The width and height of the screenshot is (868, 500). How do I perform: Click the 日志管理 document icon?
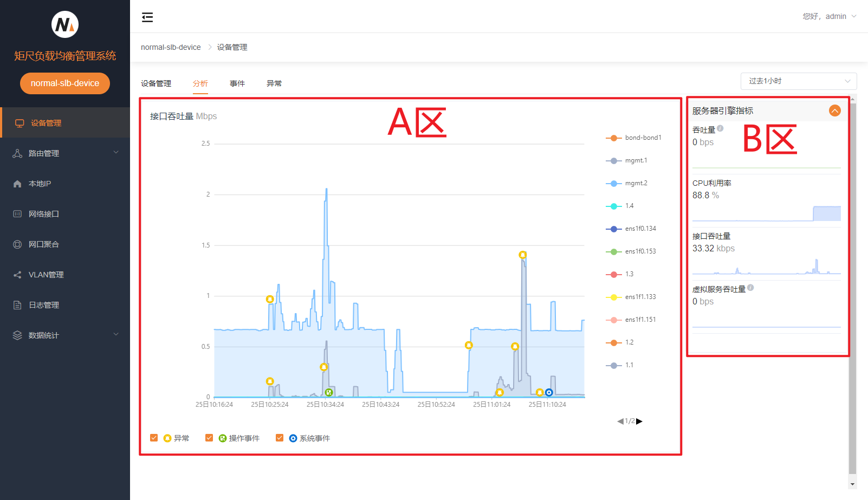17,305
